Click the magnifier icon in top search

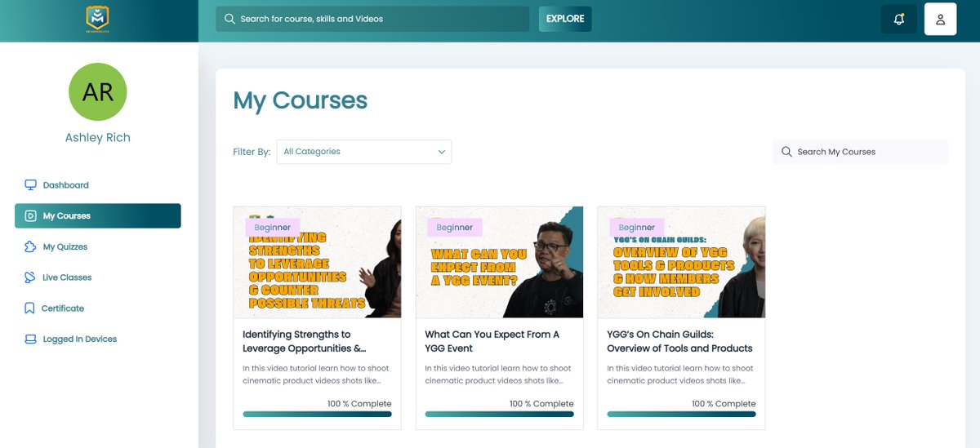coord(229,19)
